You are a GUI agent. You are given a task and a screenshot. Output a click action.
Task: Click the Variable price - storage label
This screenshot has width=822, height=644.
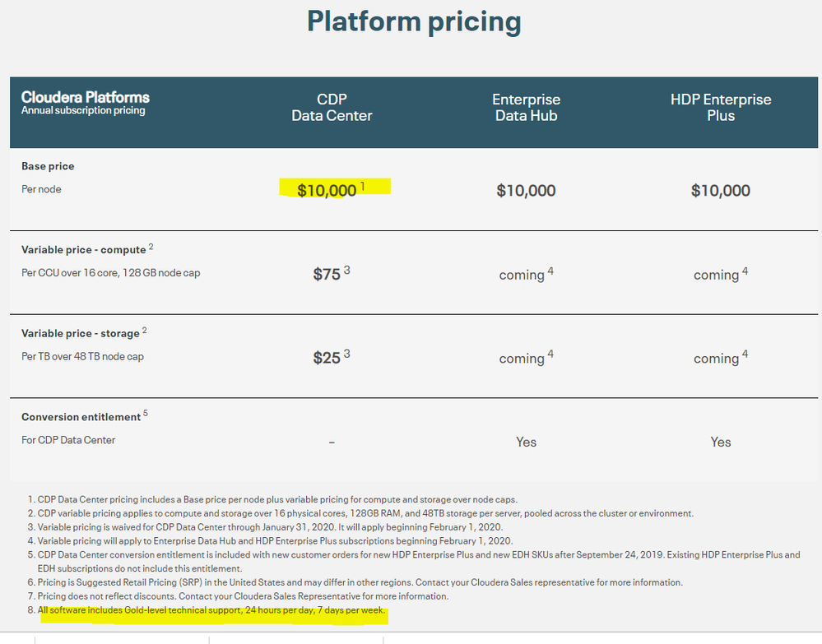(80, 333)
